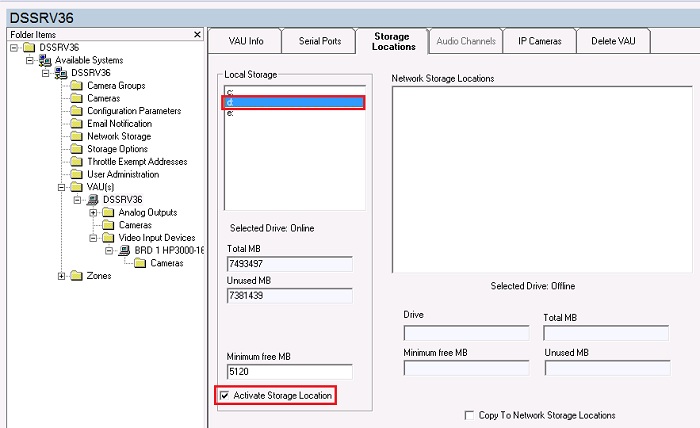Select Camera Groups tree item label
Viewport: 700px width, 428px height.
pos(116,86)
